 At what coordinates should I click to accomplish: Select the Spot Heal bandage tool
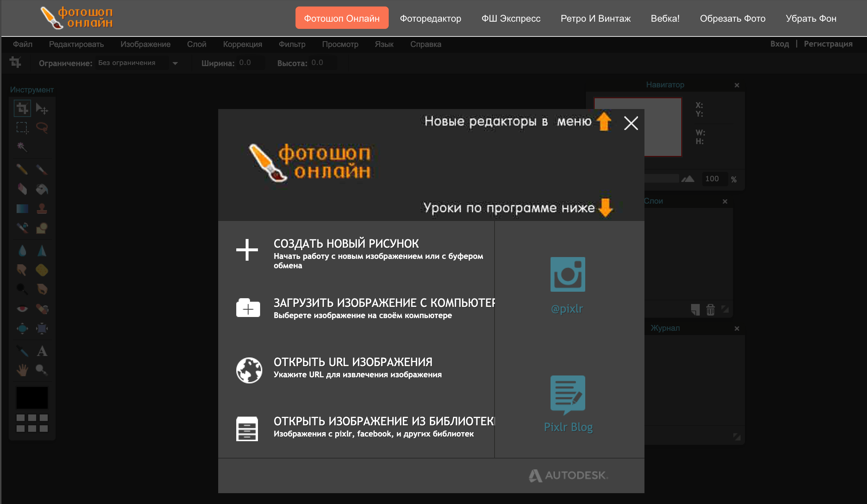pos(42,309)
